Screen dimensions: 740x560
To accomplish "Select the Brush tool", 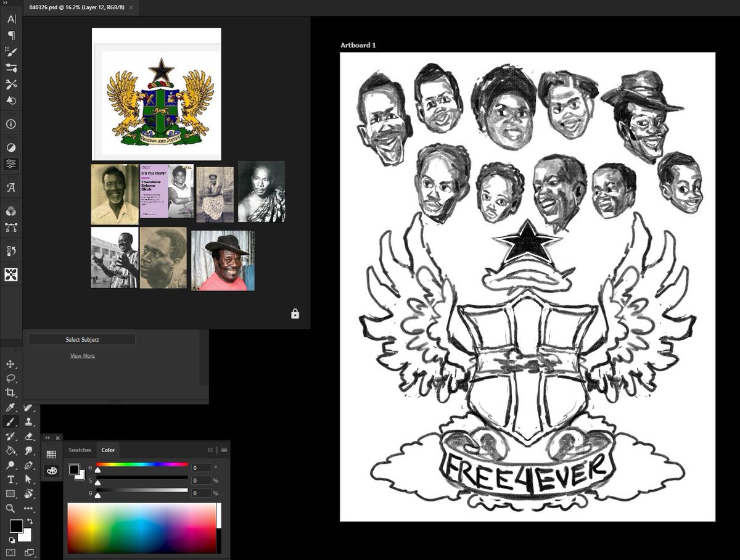I will point(10,422).
